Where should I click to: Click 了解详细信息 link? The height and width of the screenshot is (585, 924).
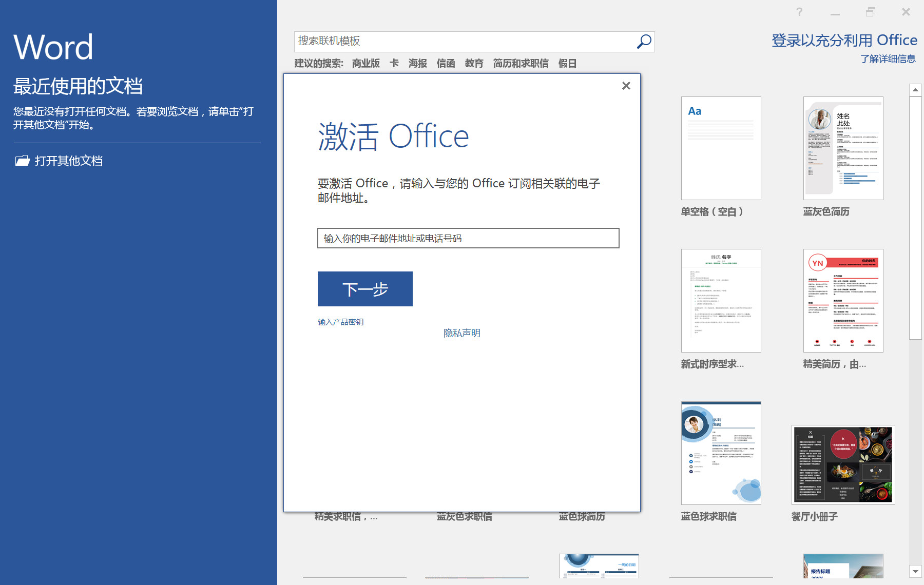click(x=888, y=59)
